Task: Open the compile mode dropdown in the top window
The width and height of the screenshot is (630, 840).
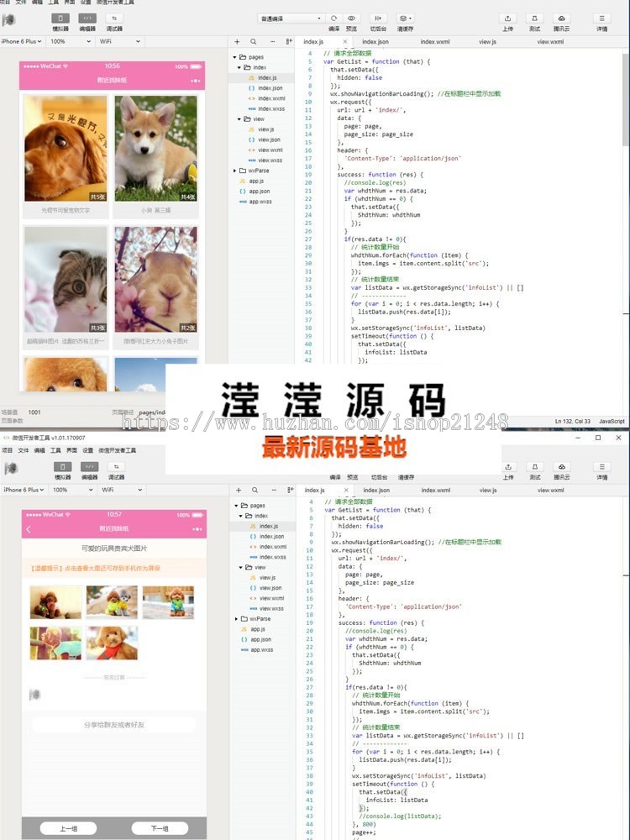Action: pos(291,18)
